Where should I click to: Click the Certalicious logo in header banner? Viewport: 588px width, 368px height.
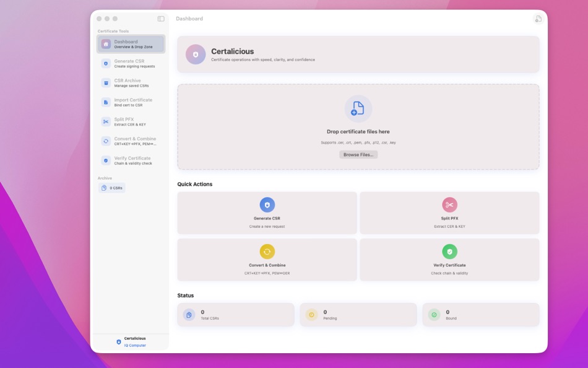point(196,55)
